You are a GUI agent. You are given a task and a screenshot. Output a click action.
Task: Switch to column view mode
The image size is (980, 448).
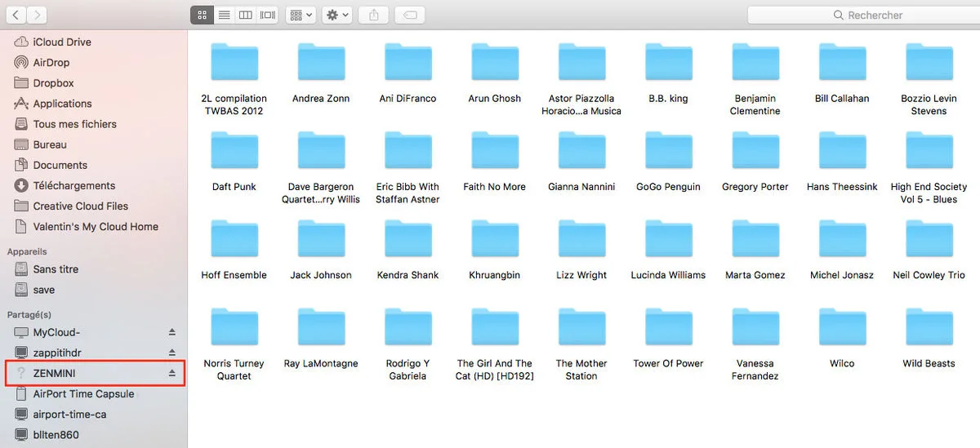point(245,15)
